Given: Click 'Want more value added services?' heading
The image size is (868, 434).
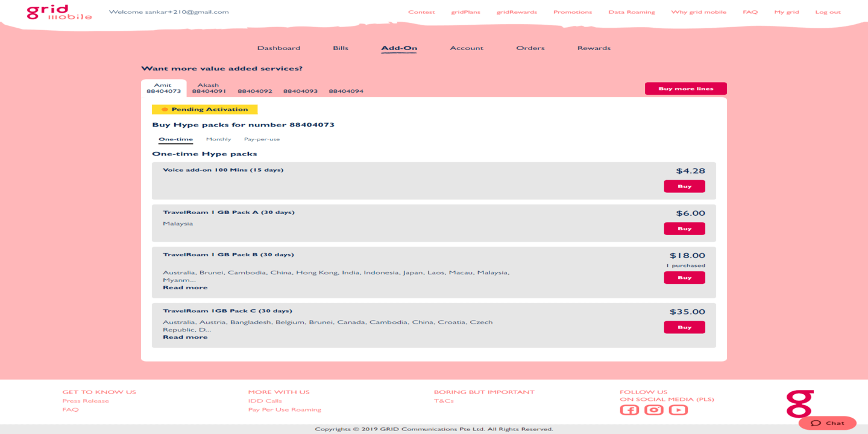Looking at the screenshot, I should 222,69.
